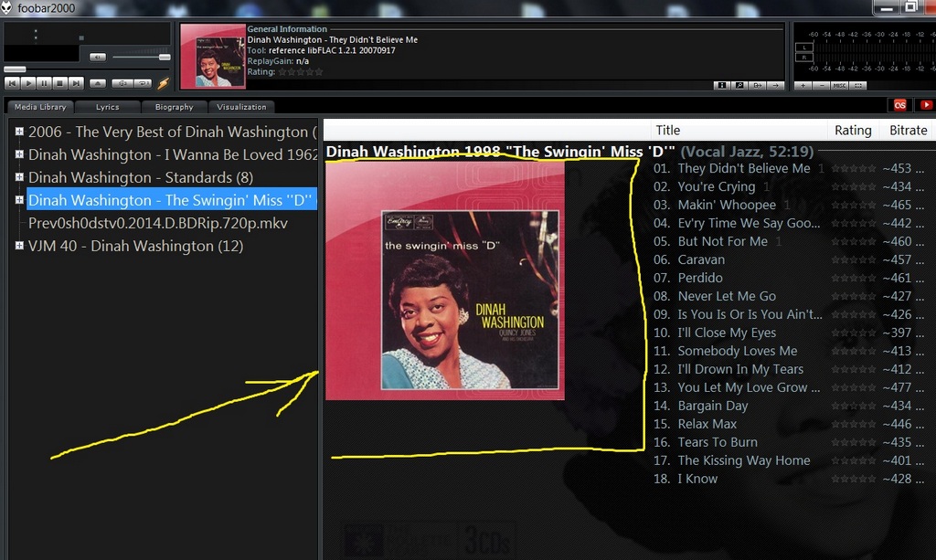Switch to the Biography tab
This screenshot has height=560, width=936.
pyautogui.click(x=174, y=107)
